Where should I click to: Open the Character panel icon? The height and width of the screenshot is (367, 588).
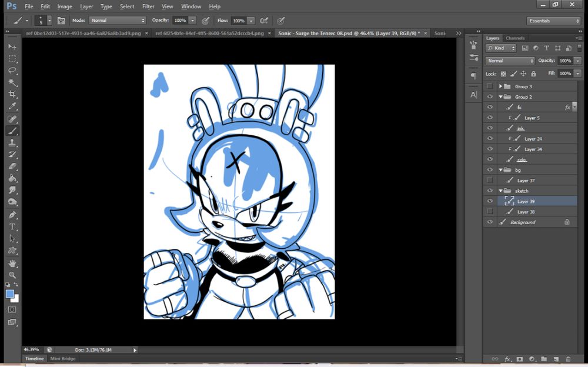click(473, 95)
